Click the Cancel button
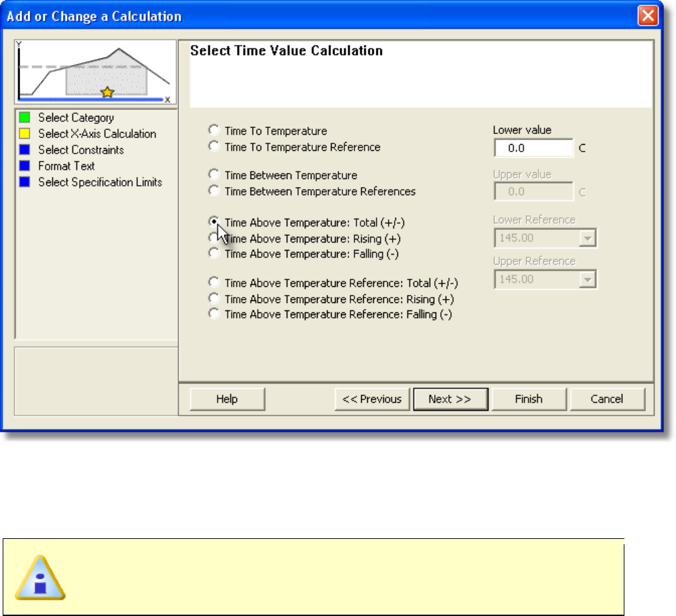 coord(608,399)
